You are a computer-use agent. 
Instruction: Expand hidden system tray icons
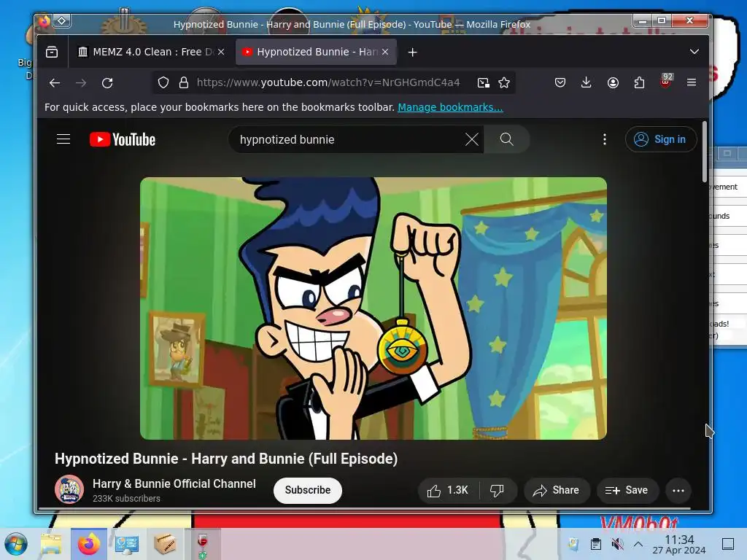click(x=638, y=544)
